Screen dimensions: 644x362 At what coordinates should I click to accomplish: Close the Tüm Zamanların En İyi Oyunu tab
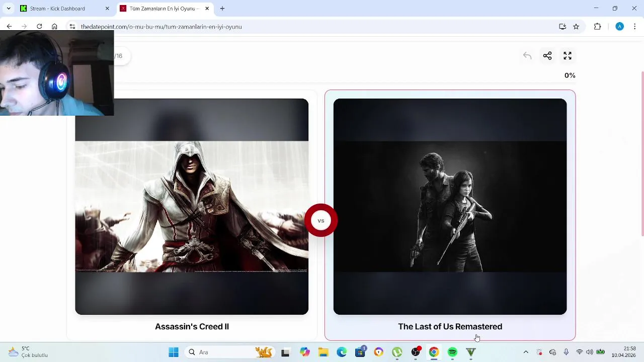pyautogui.click(x=207, y=9)
